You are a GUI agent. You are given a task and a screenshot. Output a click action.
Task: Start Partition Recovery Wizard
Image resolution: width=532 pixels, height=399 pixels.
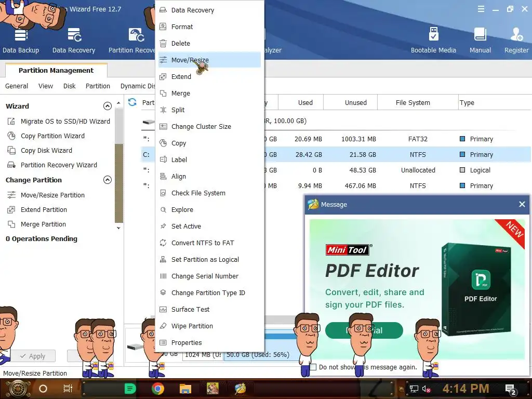click(52, 165)
